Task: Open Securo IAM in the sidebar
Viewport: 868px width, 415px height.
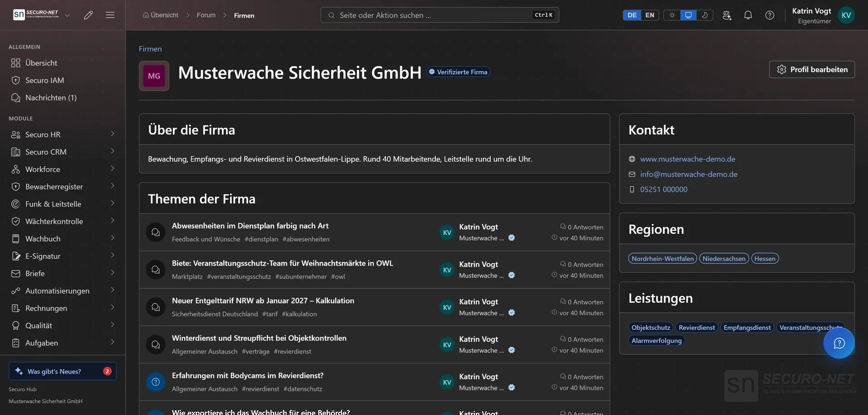Action: click(x=63, y=80)
